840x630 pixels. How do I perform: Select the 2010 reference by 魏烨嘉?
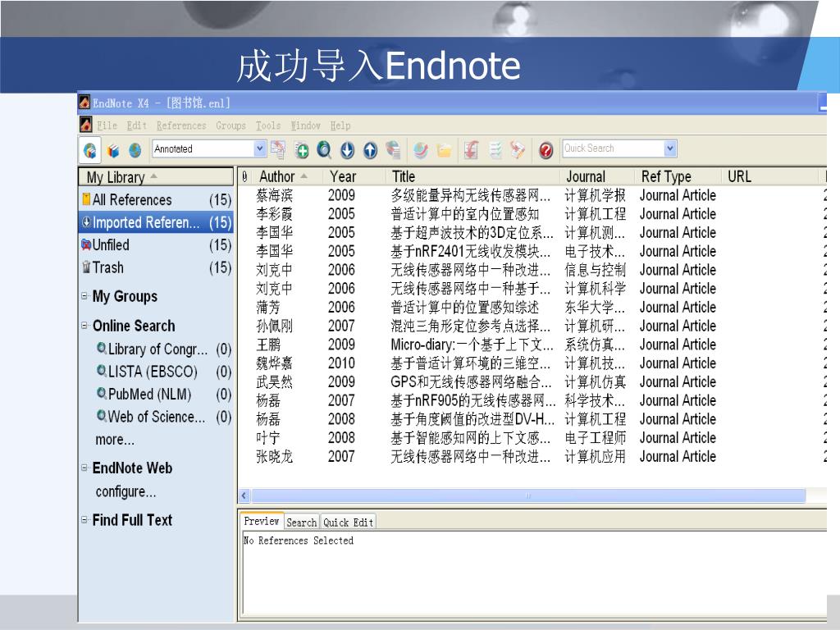[x=532, y=363]
